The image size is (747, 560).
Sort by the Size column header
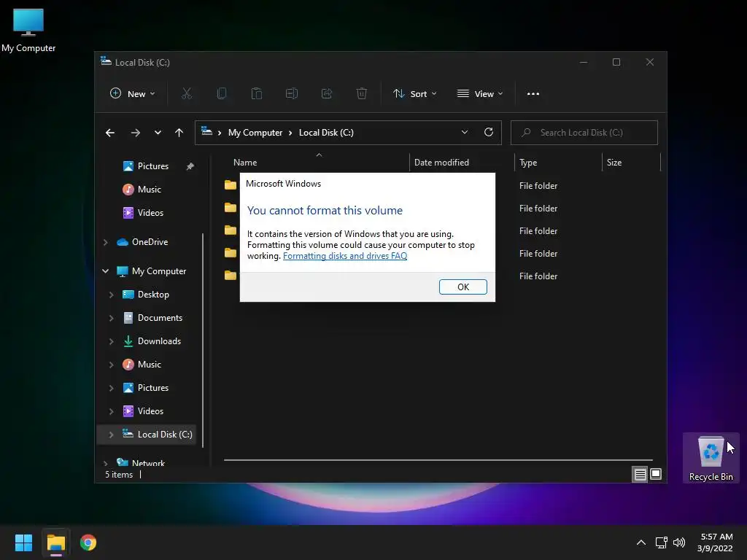pyautogui.click(x=631, y=163)
